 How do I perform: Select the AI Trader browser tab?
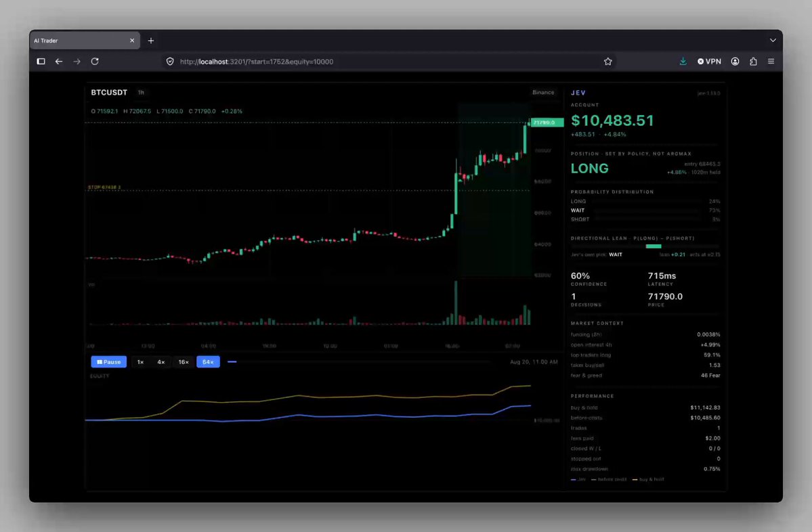tap(85, 41)
